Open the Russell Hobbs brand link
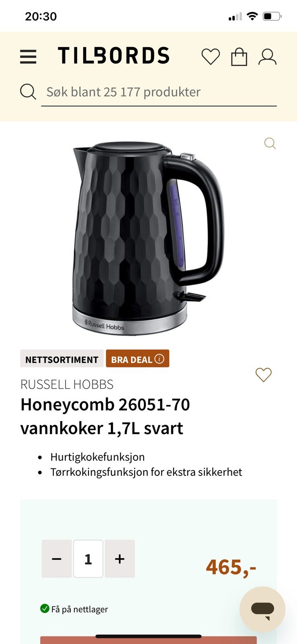 [67, 384]
